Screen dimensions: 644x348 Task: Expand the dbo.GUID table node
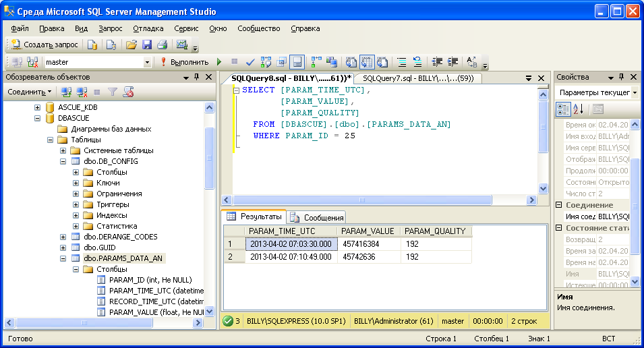pos(63,248)
